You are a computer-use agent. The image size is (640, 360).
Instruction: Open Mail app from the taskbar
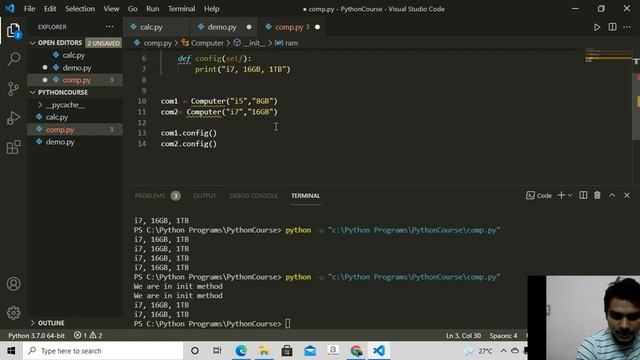point(310,351)
